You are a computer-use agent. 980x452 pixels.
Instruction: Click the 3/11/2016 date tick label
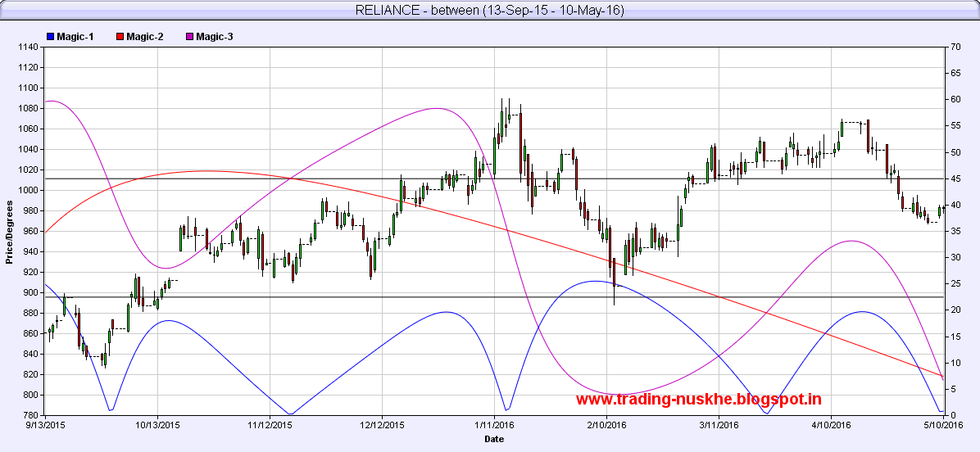(719, 425)
